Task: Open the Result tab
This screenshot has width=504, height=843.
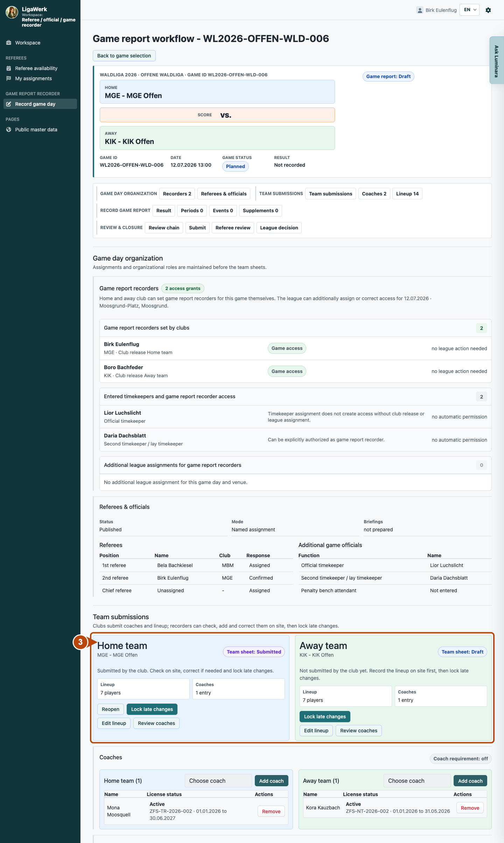Action: pos(164,210)
